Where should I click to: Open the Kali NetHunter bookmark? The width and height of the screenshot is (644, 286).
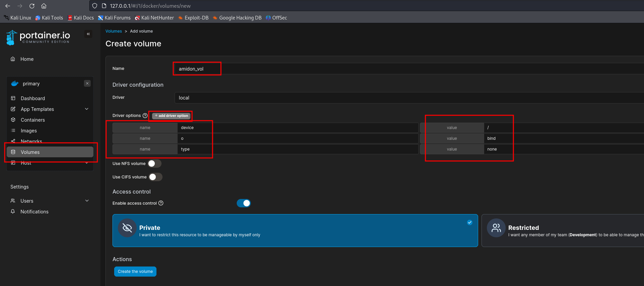pyautogui.click(x=154, y=18)
